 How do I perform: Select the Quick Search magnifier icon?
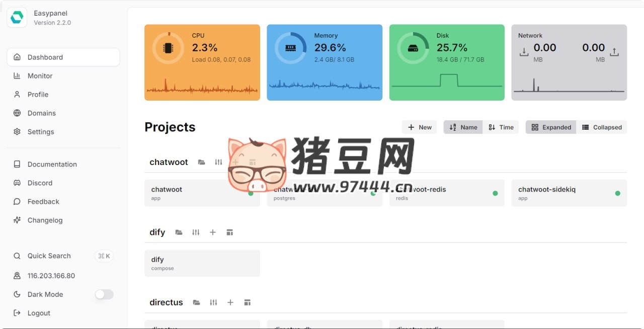click(x=17, y=256)
